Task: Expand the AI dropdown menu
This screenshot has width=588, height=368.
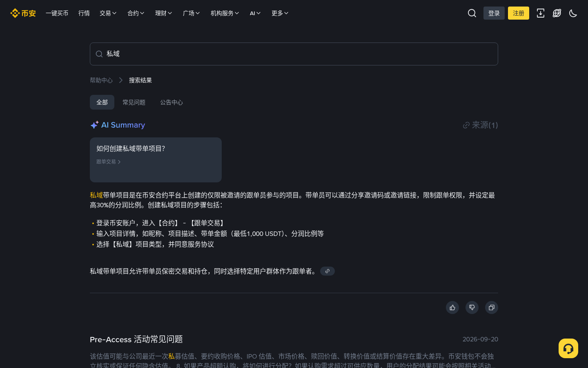Action: 255,13
